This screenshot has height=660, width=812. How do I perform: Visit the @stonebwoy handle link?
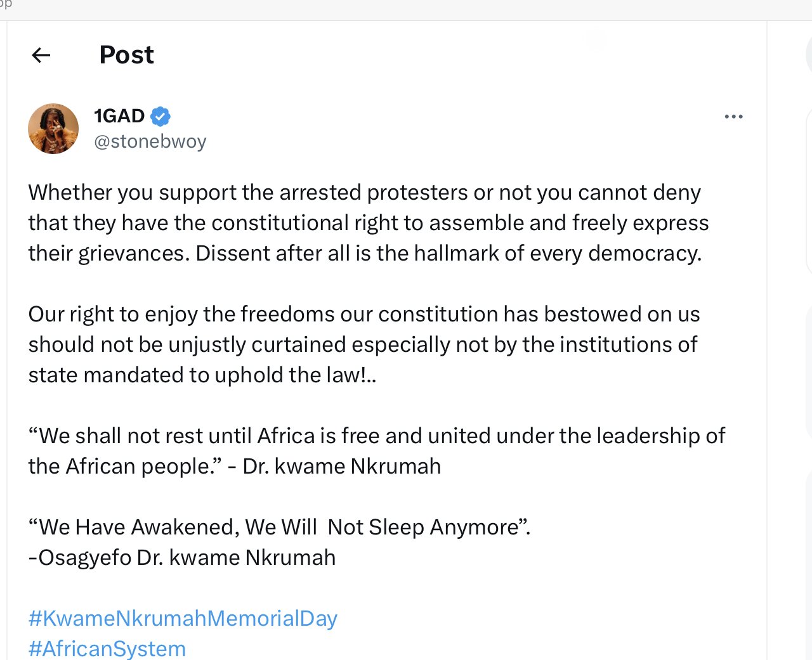(x=150, y=141)
